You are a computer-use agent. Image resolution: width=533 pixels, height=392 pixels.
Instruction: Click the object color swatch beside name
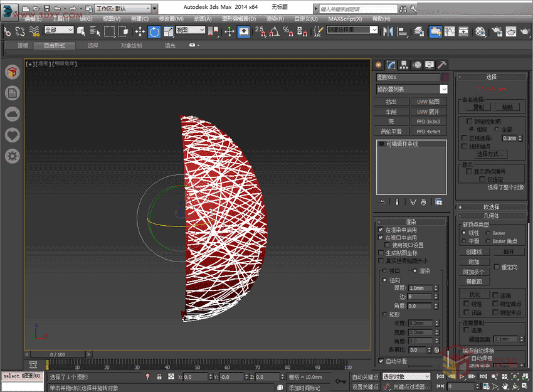[x=445, y=77]
